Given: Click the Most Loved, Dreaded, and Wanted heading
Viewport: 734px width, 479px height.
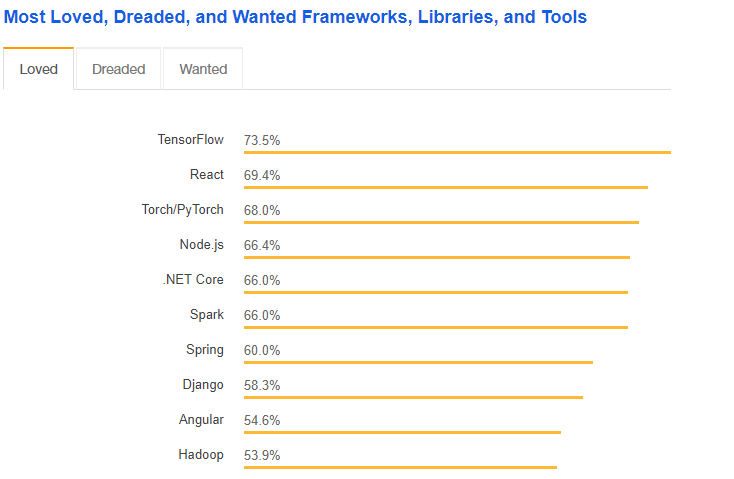Looking at the screenshot, I should point(295,17).
